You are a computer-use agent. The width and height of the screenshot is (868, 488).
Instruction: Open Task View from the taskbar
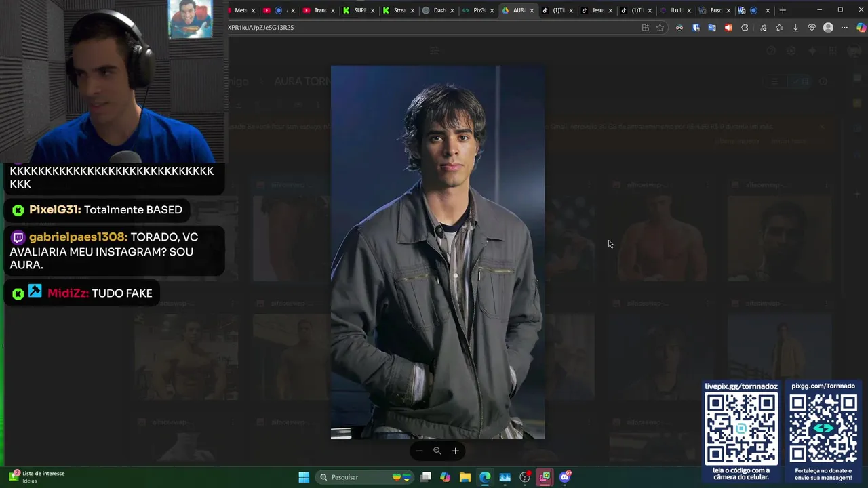click(426, 477)
